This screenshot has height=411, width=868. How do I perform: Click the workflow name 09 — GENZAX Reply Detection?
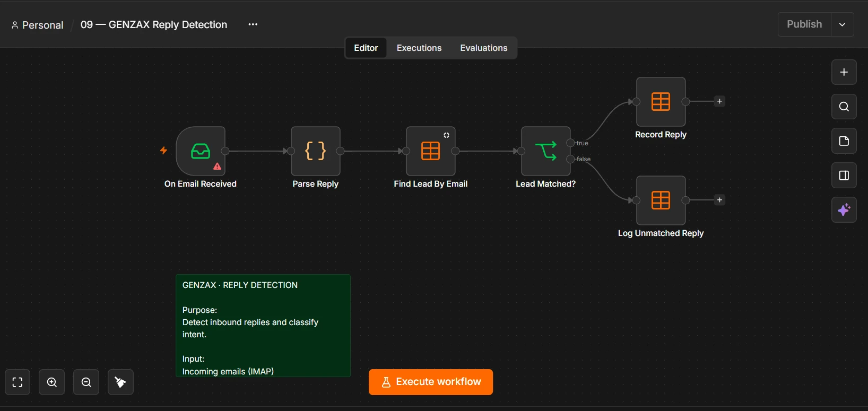point(154,25)
